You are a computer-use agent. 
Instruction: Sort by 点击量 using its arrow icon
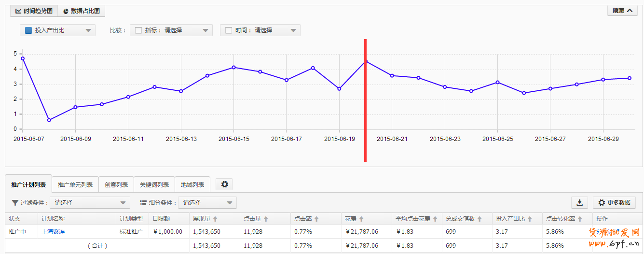(266, 219)
